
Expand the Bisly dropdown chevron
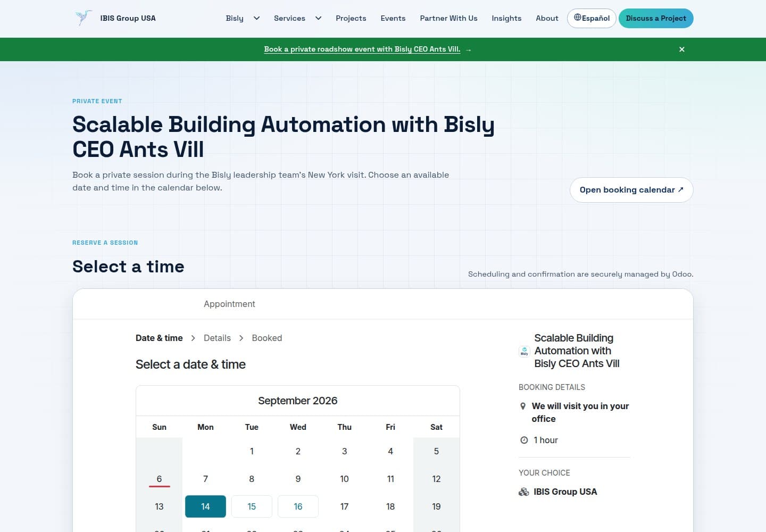(x=256, y=18)
